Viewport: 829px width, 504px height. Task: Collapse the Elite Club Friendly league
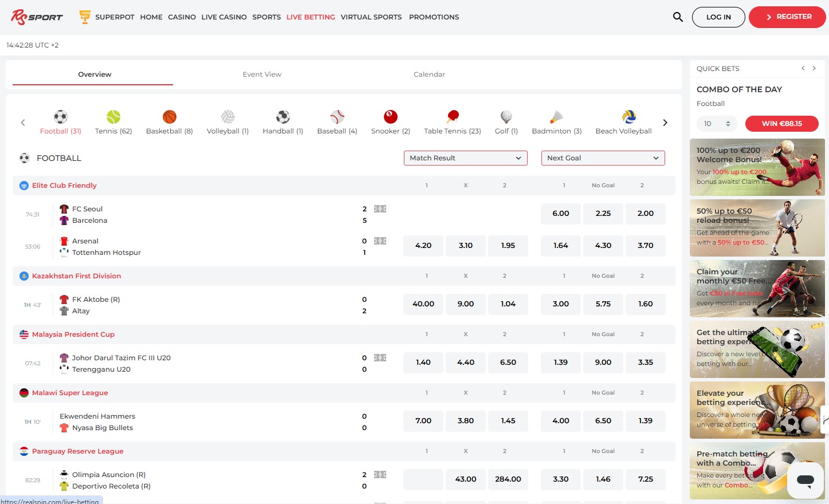click(344, 186)
